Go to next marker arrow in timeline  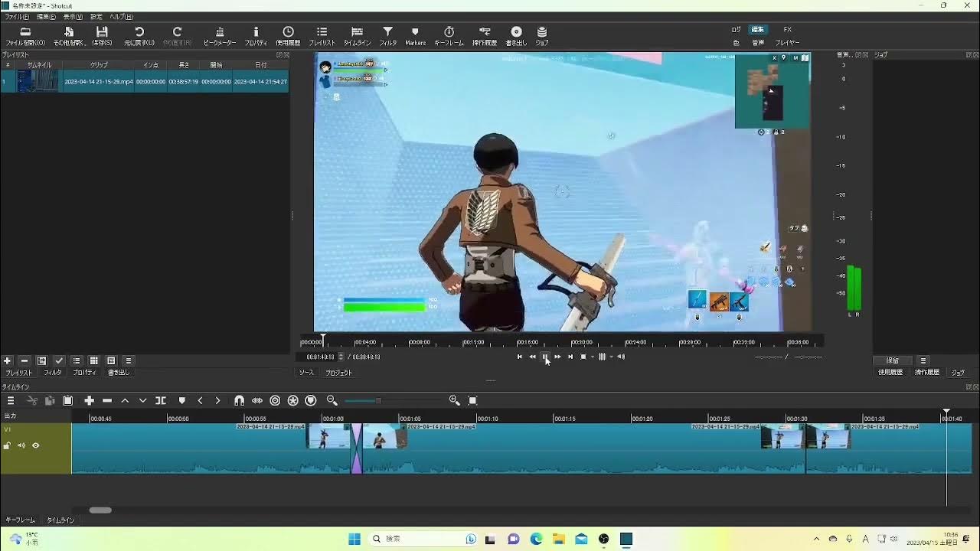point(217,400)
